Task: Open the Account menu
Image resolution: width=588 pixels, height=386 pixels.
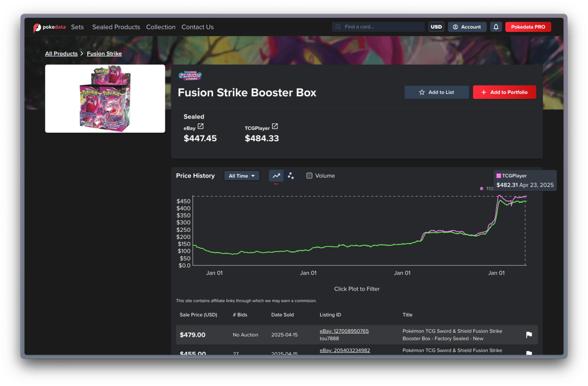Action: [467, 27]
